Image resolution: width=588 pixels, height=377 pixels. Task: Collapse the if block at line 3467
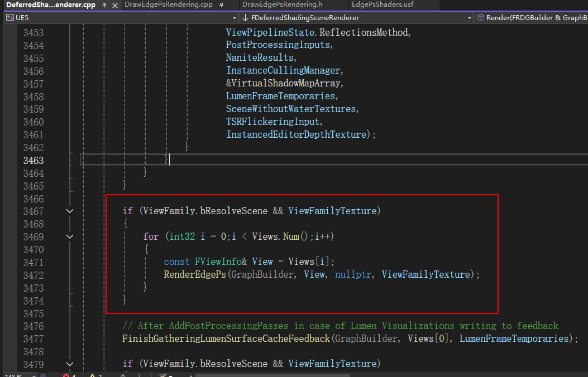(x=70, y=211)
